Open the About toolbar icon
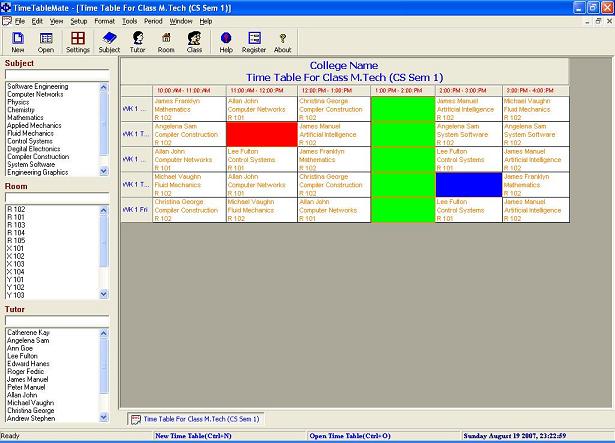 283,41
